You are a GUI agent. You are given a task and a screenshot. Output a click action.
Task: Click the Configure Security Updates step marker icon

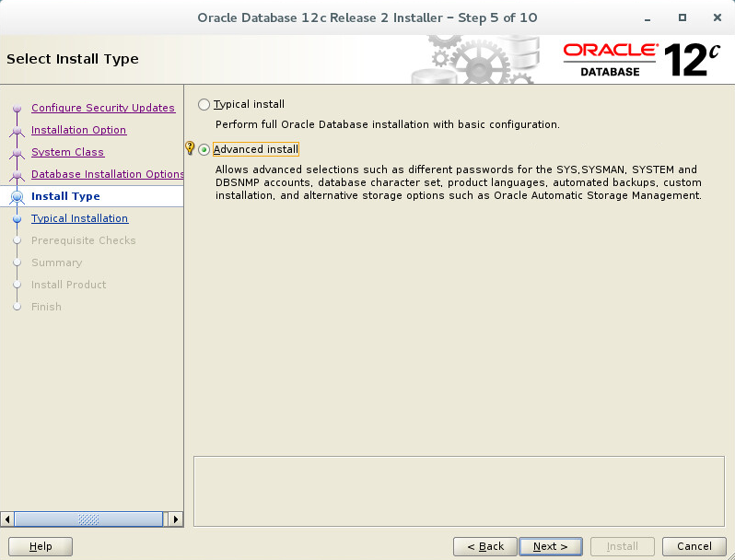17,109
